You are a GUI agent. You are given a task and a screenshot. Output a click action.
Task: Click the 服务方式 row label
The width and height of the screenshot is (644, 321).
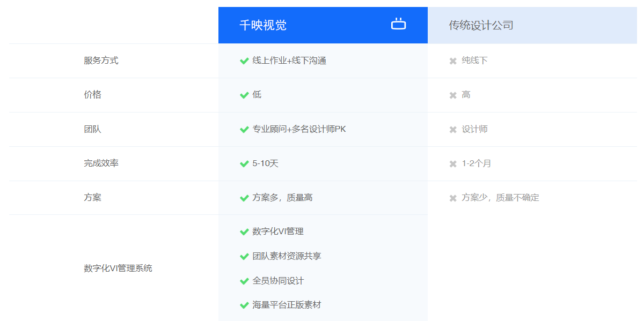(101, 61)
